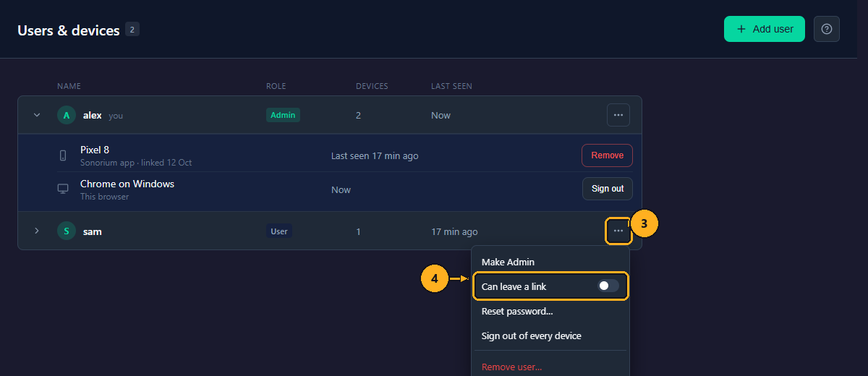Click the Admin role badge

coord(283,115)
